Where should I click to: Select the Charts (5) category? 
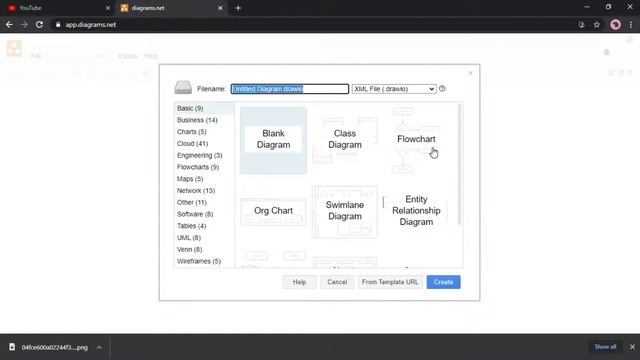click(x=204, y=132)
